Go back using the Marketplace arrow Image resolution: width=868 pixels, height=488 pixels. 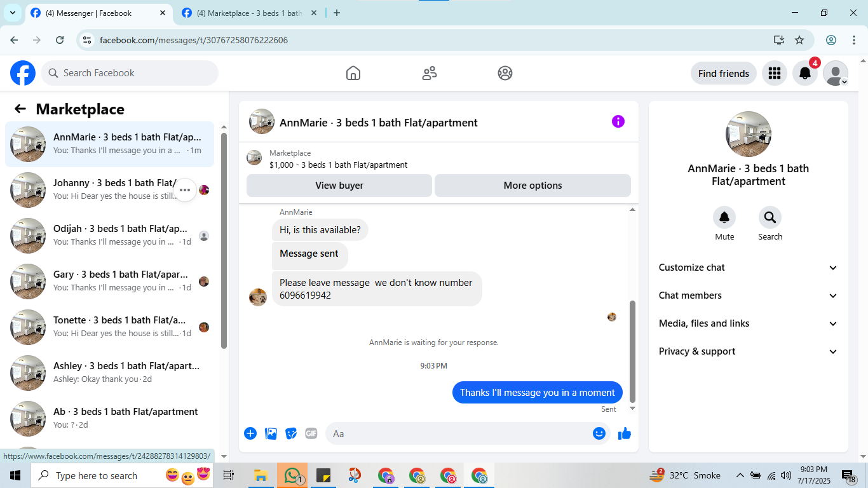click(x=20, y=109)
